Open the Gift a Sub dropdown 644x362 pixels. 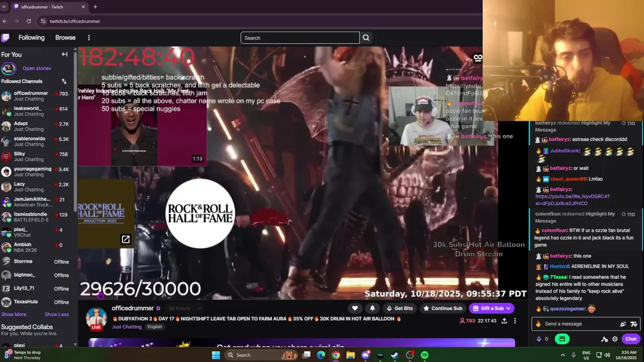(491, 308)
